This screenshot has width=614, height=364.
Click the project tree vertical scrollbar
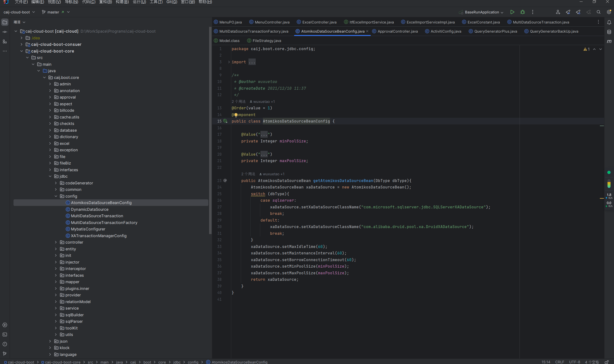[x=210, y=130]
